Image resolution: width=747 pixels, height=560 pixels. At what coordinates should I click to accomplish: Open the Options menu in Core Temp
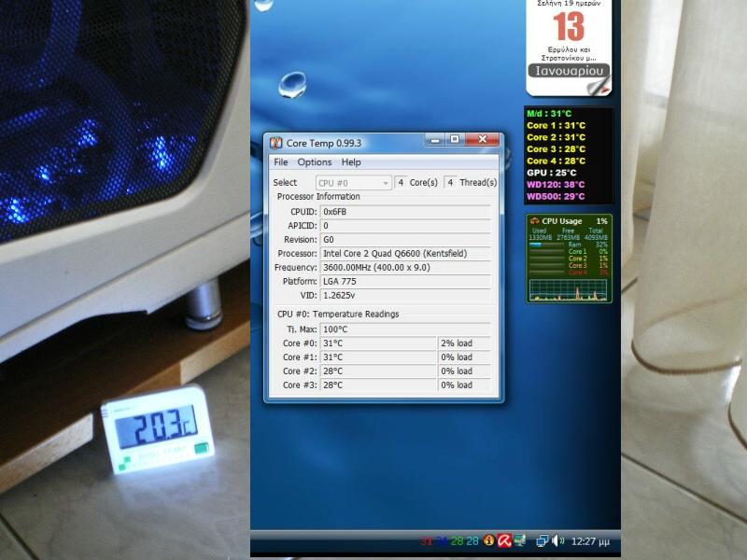click(x=315, y=162)
